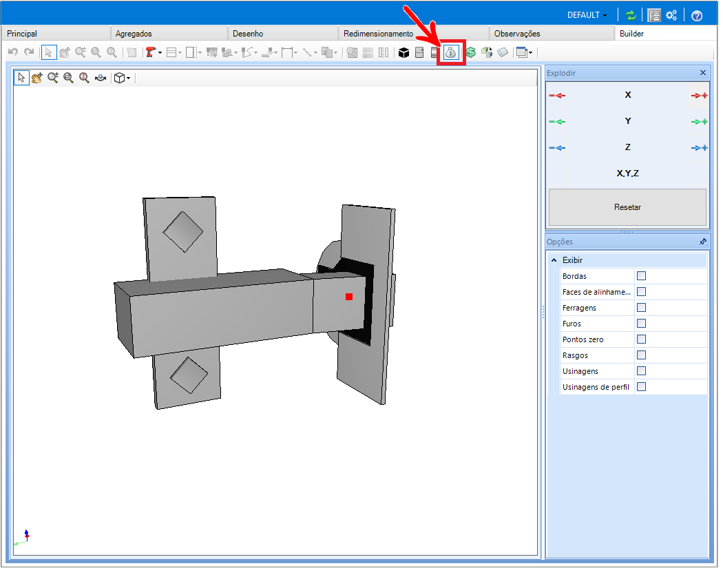
Task: Enable the Bordas checkbox
Action: point(641,276)
